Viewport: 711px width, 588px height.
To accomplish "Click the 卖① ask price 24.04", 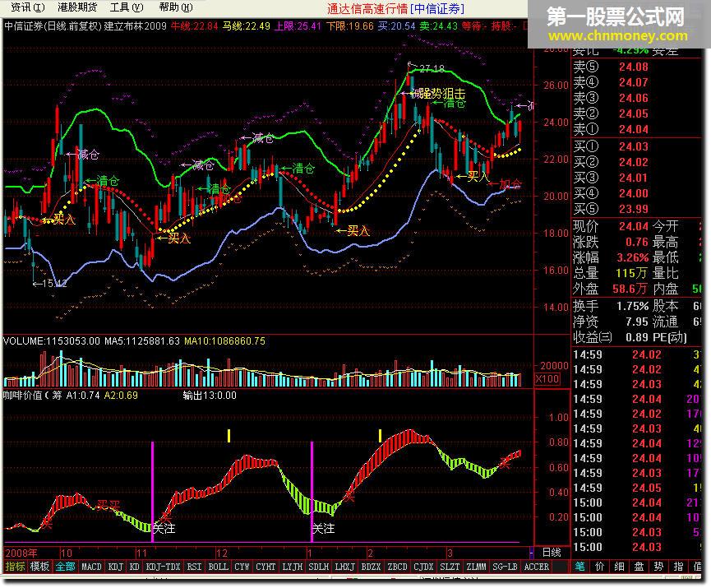I will coord(634,129).
